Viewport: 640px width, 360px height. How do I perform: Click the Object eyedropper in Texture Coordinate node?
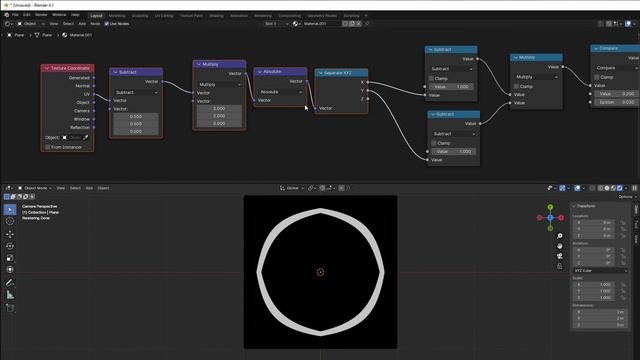click(85, 138)
